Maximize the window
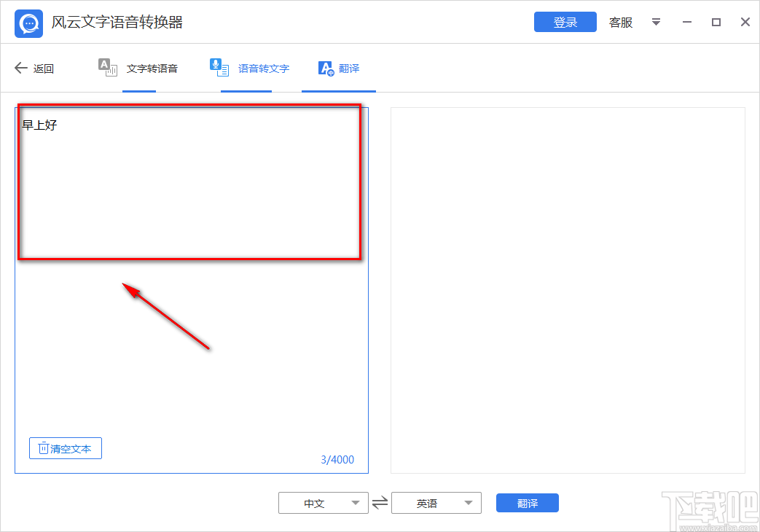760x532 pixels. pos(716,23)
